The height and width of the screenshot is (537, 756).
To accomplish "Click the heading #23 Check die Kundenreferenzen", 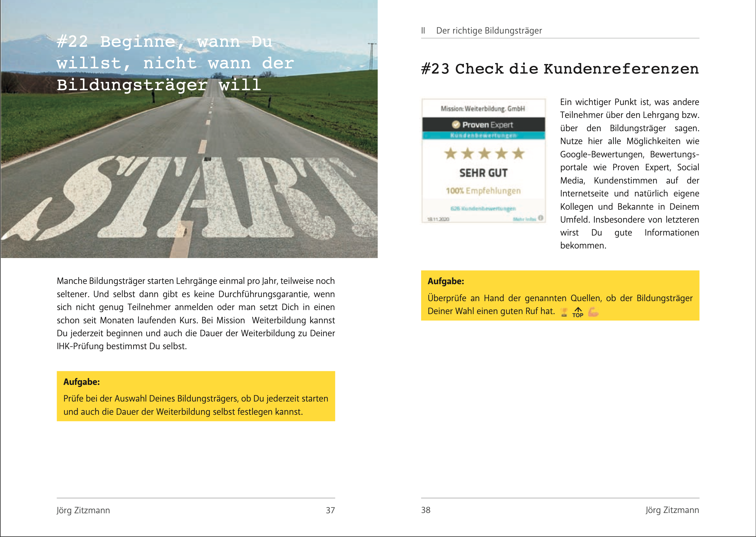I will [x=560, y=69].
